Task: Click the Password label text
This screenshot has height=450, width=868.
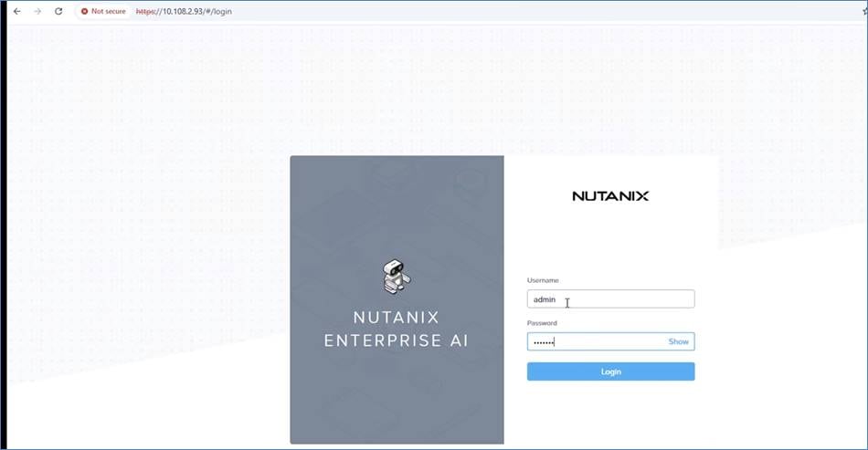Action: pos(542,323)
